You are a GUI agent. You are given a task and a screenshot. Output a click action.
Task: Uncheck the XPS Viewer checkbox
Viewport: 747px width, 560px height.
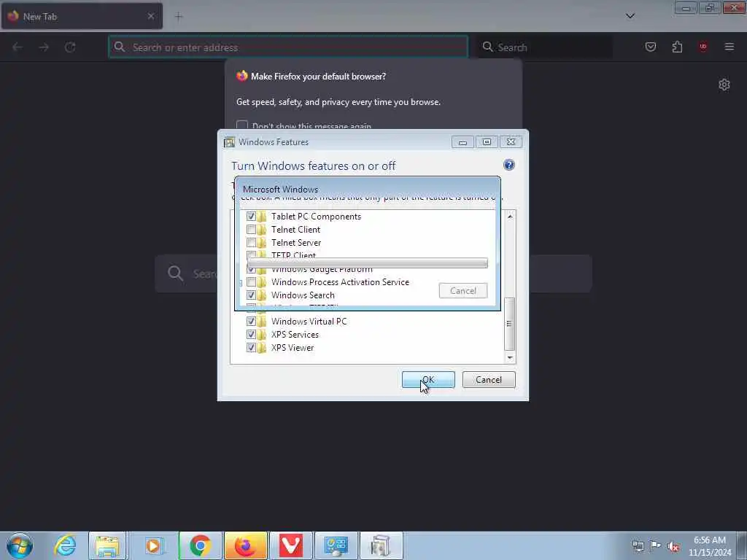(251, 348)
